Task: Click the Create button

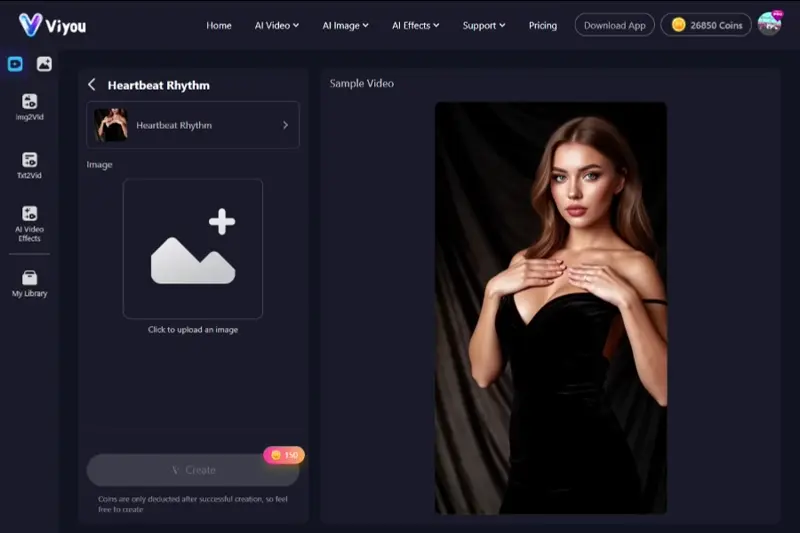Action: click(193, 470)
